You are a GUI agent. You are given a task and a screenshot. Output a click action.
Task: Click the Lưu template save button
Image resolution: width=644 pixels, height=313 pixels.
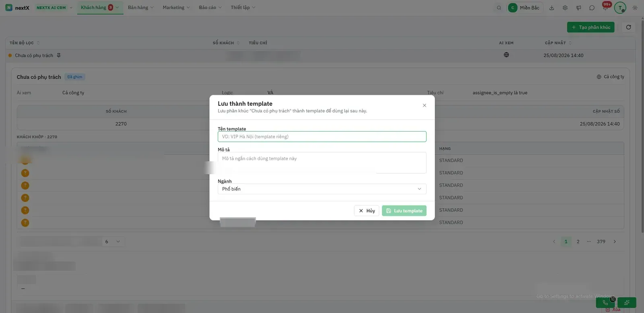point(404,211)
